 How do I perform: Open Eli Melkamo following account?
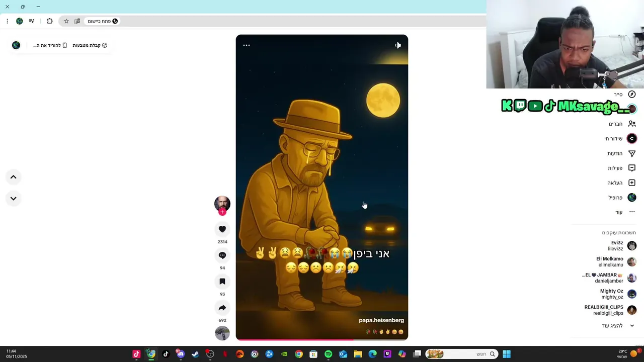[616, 262]
